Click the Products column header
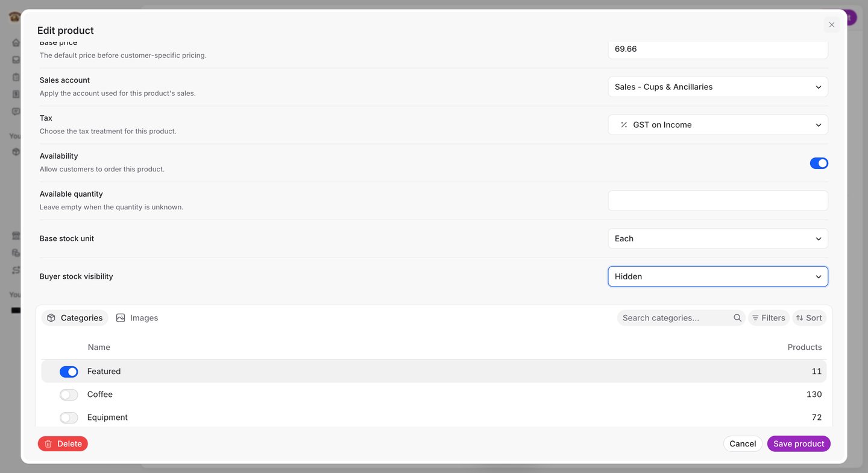 point(805,348)
